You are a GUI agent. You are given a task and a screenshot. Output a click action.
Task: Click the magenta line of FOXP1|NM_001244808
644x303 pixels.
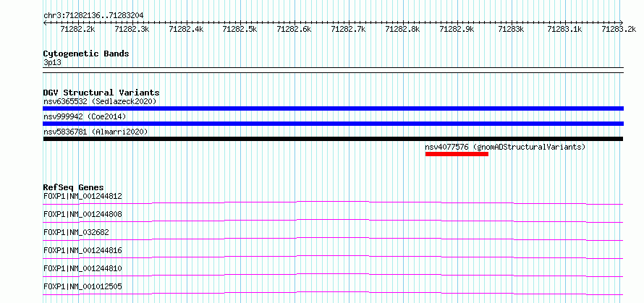pos(333,221)
